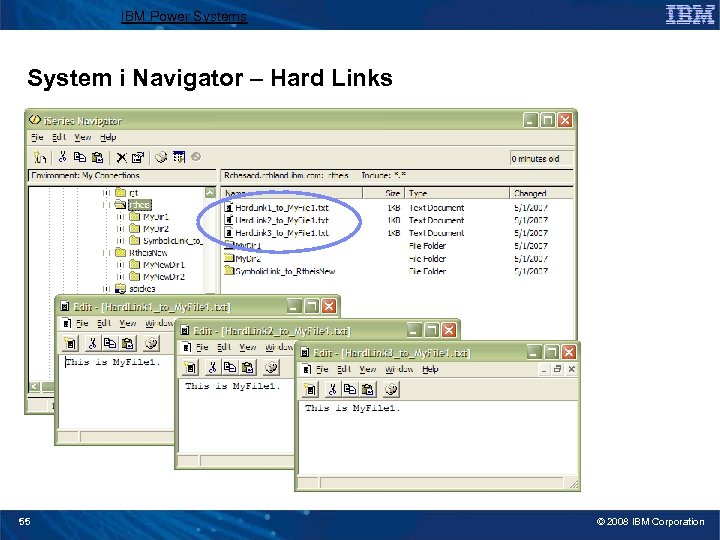This screenshot has width=720, height=540.
Task: Click Copy icon in HardLink2 editor toolbar
Action: point(230,367)
